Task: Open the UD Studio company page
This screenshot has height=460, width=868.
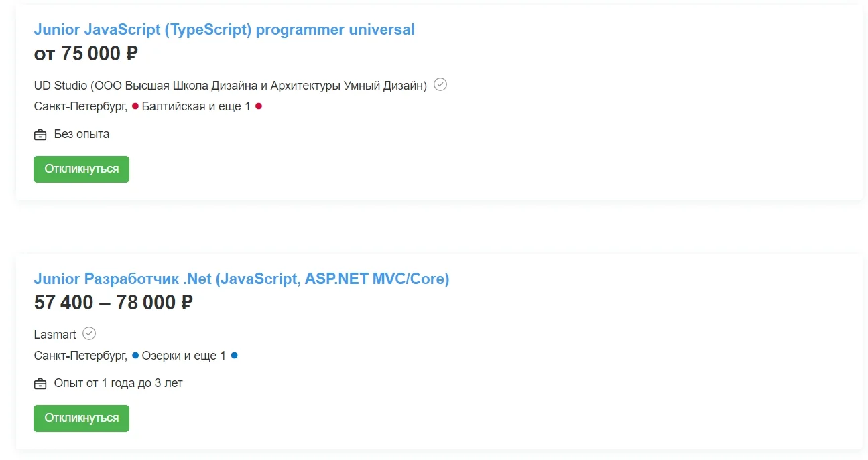Action: [x=230, y=86]
